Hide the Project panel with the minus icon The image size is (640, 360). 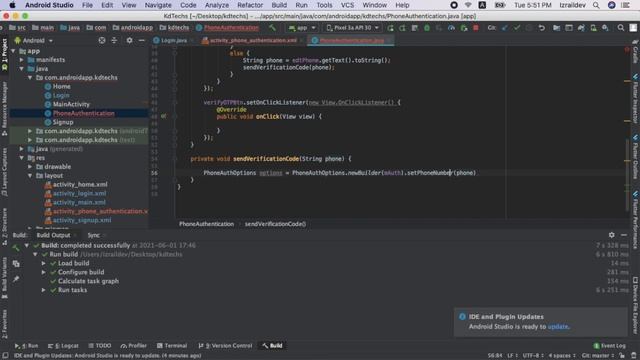(x=142, y=40)
